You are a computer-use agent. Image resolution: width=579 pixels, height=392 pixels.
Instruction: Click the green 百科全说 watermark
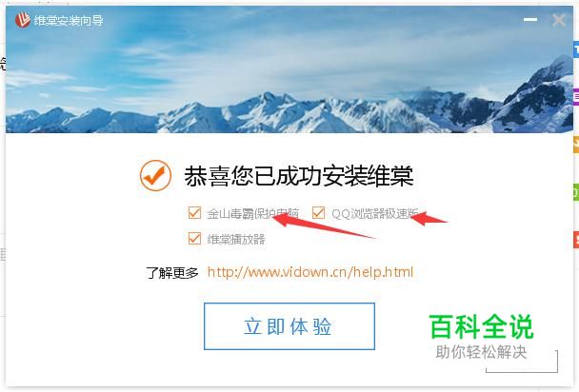pos(482,326)
